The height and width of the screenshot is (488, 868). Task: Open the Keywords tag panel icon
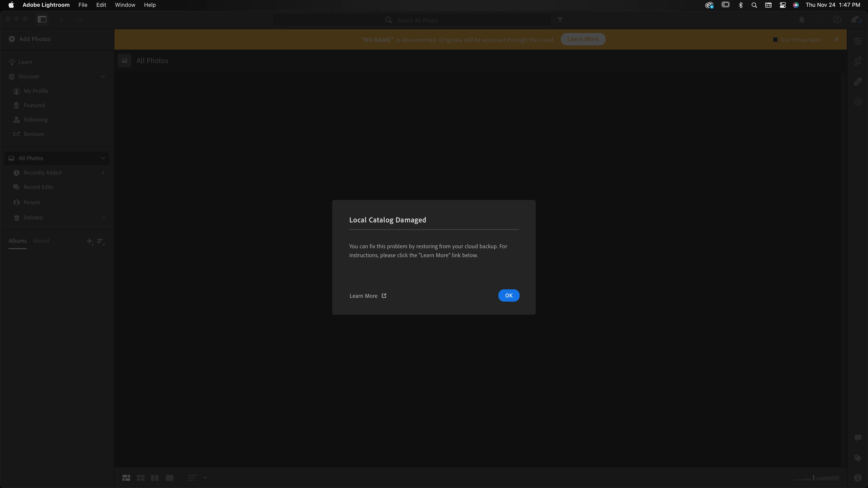tap(858, 458)
